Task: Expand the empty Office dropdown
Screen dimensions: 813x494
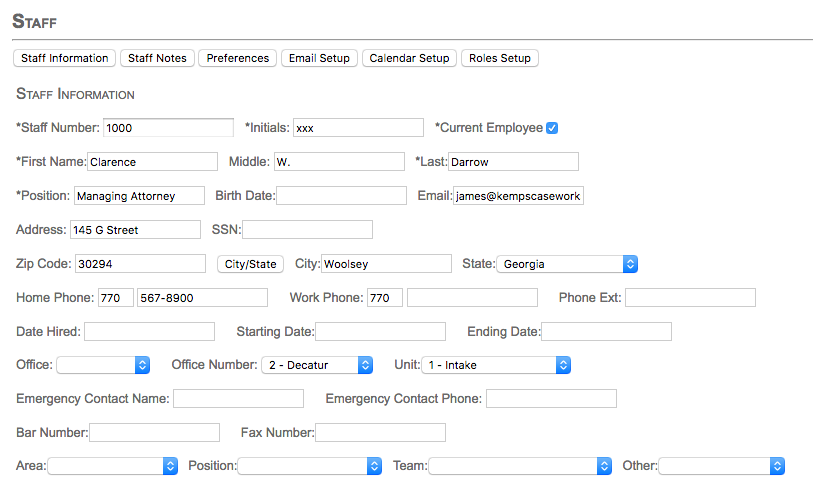Action: [x=103, y=365]
